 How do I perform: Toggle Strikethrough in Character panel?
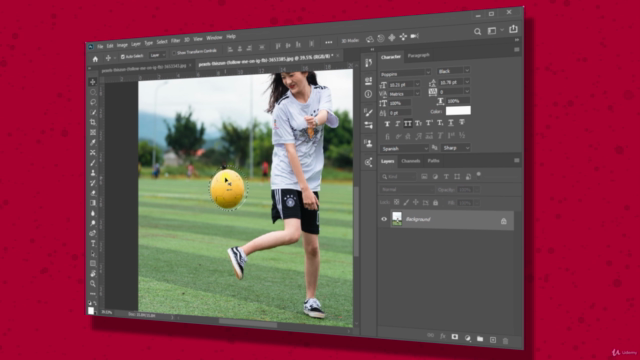click(462, 122)
